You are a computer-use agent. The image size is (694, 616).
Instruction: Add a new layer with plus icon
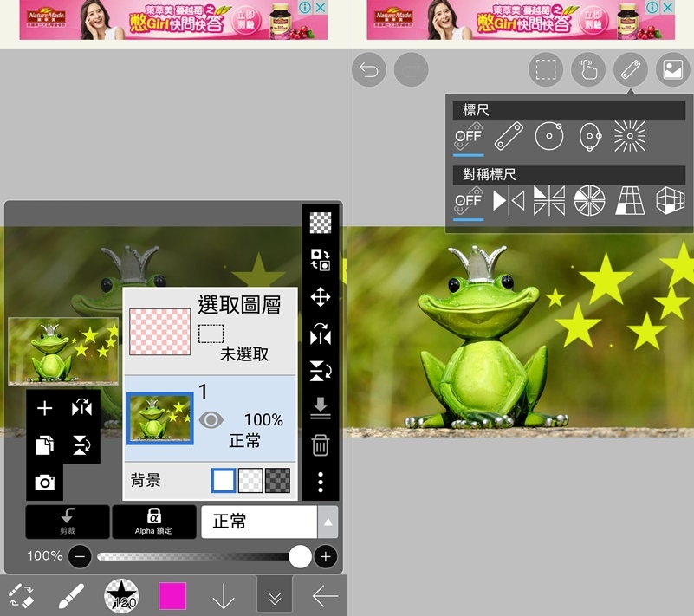tap(44, 409)
